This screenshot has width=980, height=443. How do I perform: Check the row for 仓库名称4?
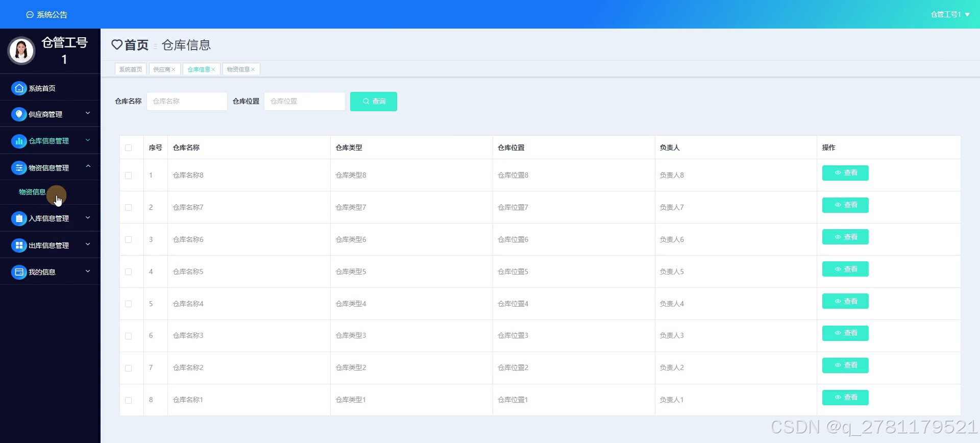(129, 304)
